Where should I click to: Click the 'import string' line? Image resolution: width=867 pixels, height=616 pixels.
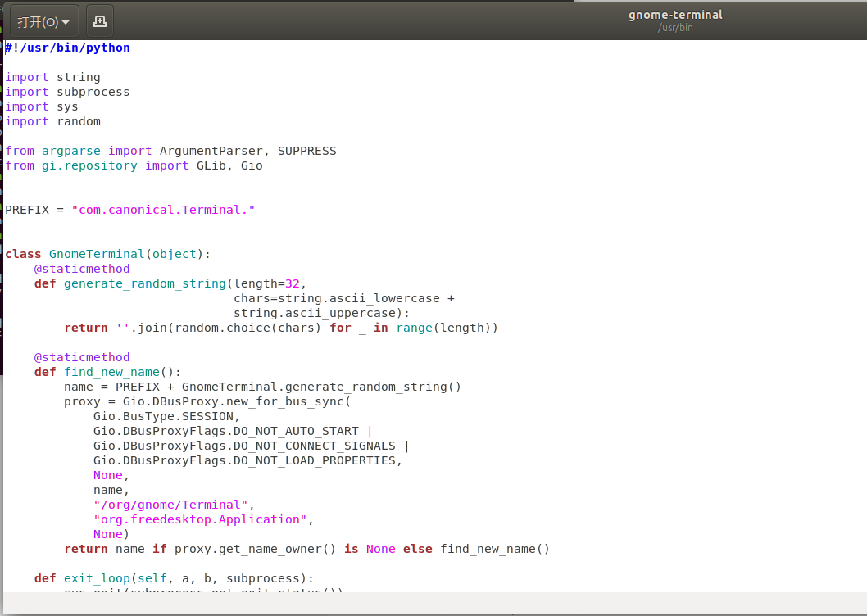pyautogui.click(x=52, y=77)
